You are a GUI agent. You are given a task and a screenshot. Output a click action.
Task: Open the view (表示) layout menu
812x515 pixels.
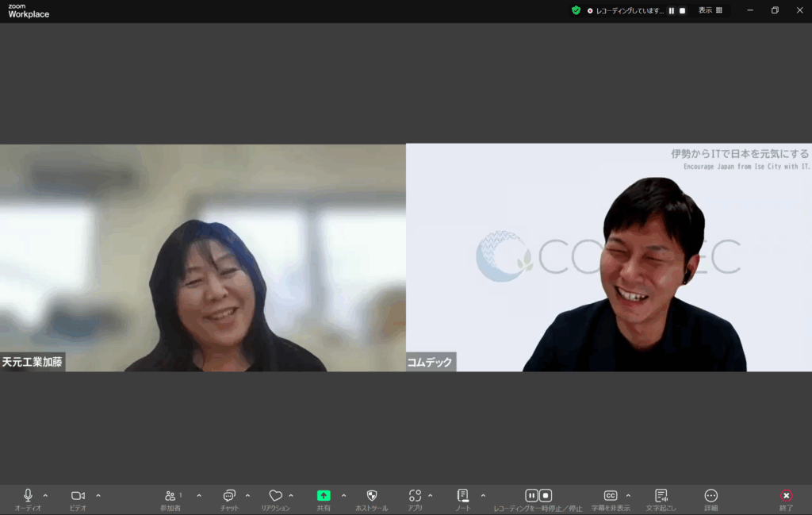point(710,10)
